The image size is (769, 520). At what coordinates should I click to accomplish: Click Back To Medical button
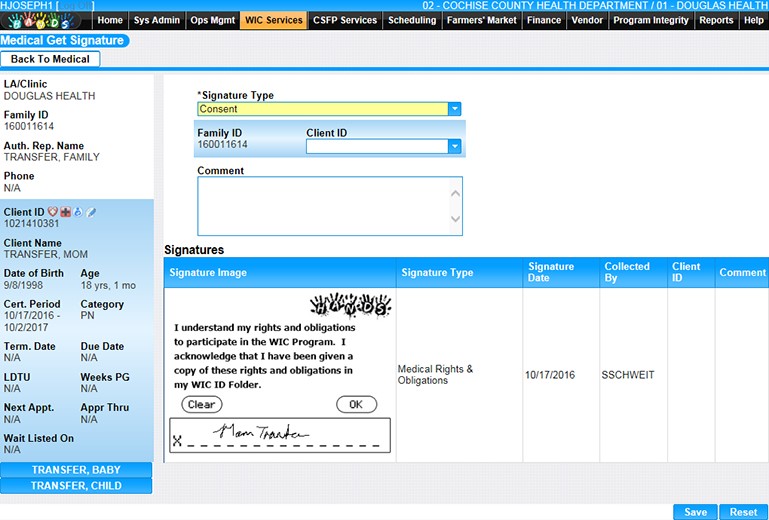tap(51, 59)
